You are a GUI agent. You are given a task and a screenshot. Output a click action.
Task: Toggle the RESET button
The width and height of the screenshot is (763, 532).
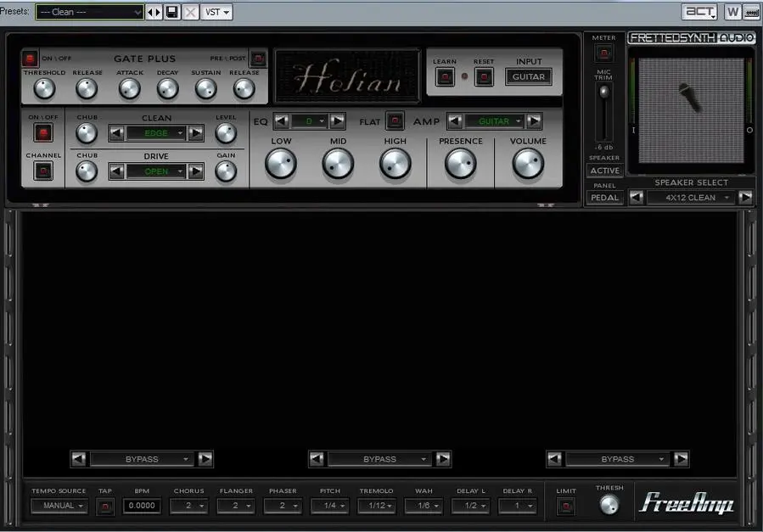tap(484, 77)
